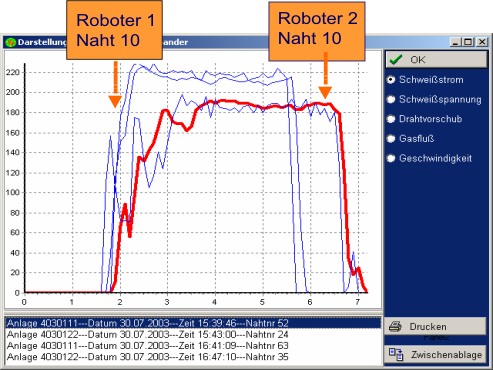This screenshot has width=493, height=370.
Task: Print the chart via Drucken
Action: pyautogui.click(x=435, y=326)
